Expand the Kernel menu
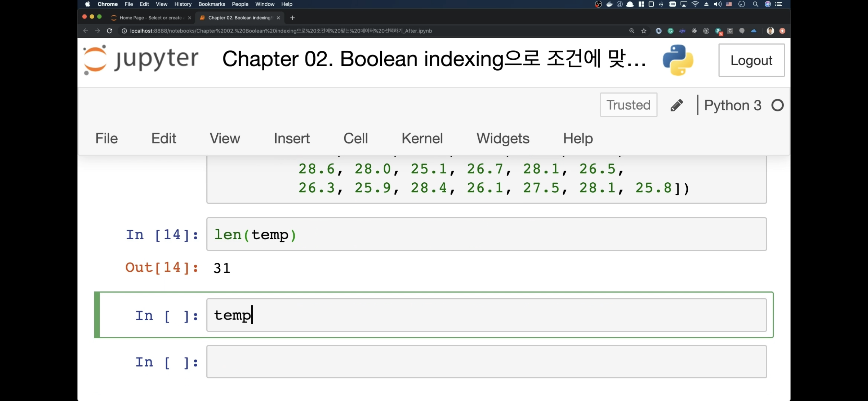This screenshot has width=868, height=401. click(x=422, y=138)
